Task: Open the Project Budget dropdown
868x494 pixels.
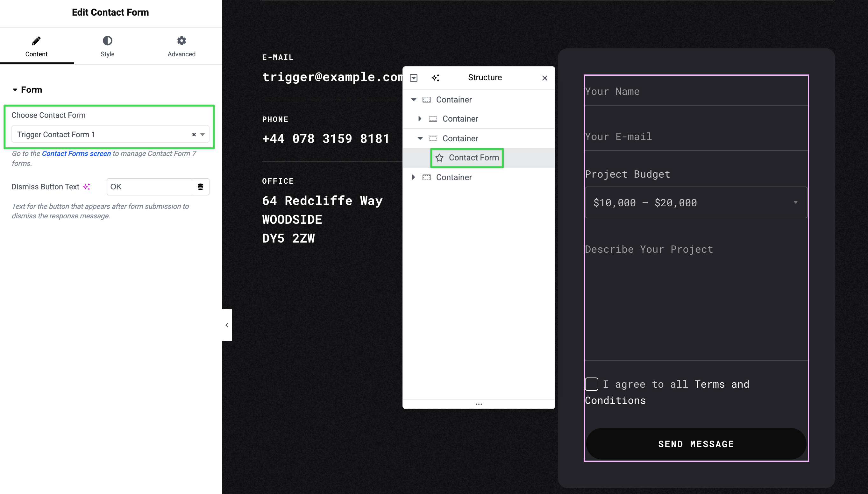Action: 696,202
